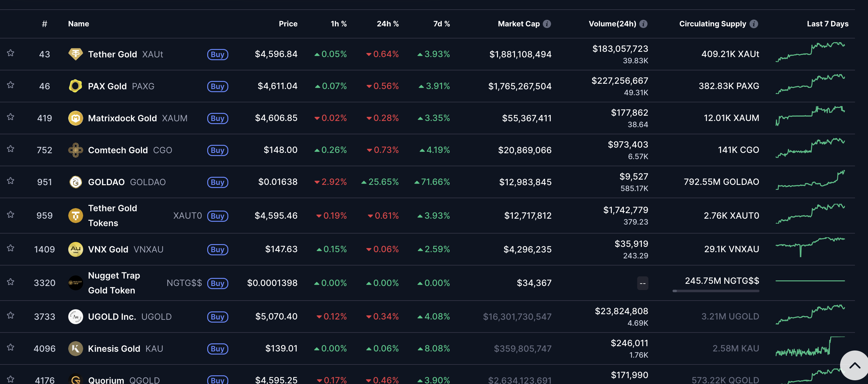868x384 pixels.
Task: Toggle the watchlist star for VNX Gold
Action: [x=11, y=248]
